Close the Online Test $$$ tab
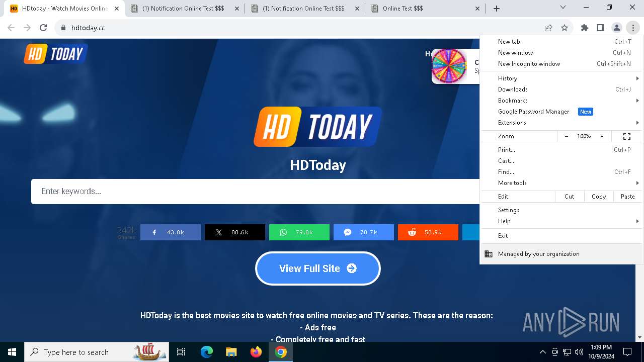This screenshot has width=644, height=362. pyautogui.click(x=477, y=9)
